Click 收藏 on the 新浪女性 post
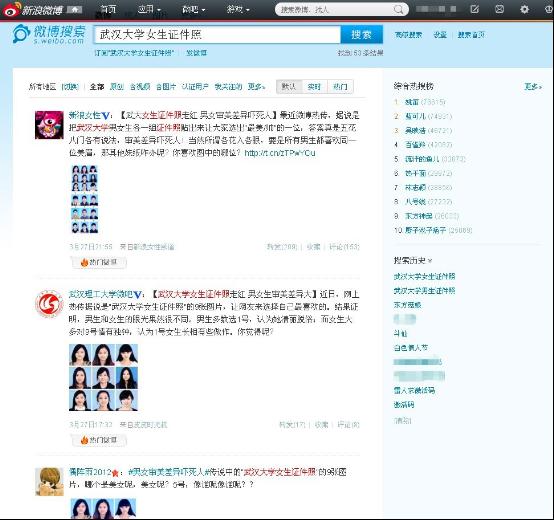 tap(313, 247)
